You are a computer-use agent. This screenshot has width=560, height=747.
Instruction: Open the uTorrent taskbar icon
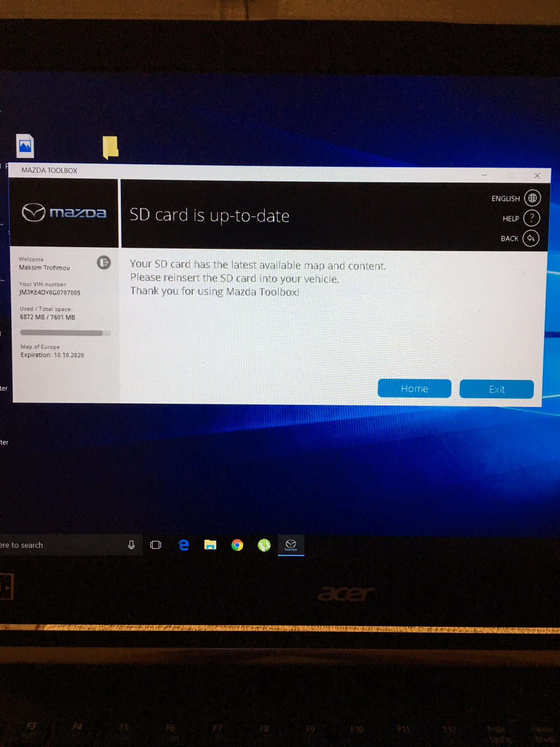(x=264, y=545)
